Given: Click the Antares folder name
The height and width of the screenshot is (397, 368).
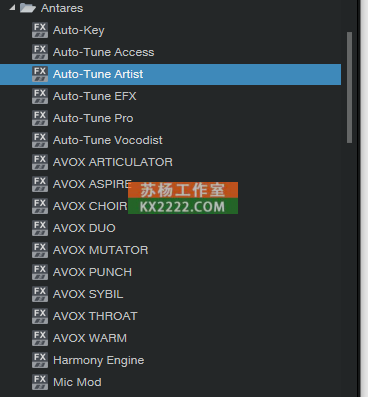Looking at the screenshot, I should point(62,8).
